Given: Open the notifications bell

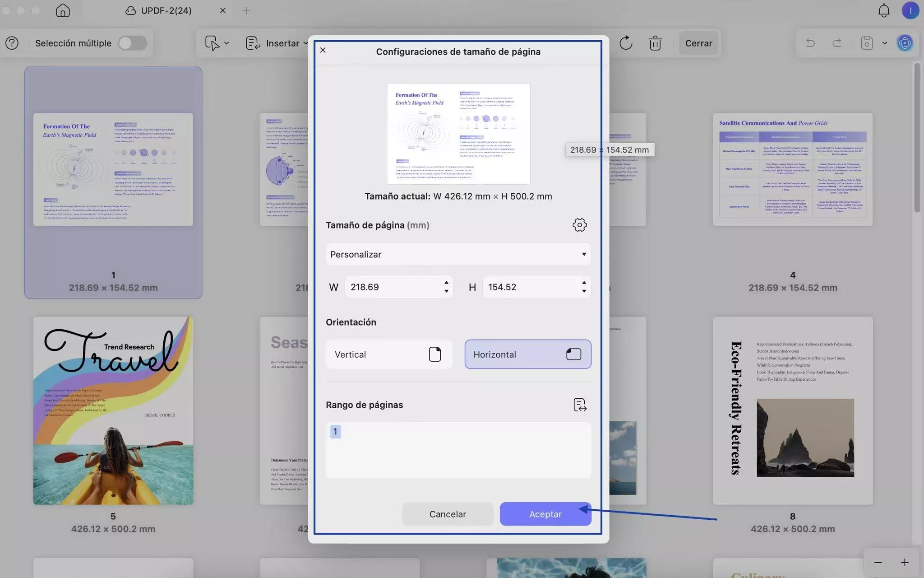Looking at the screenshot, I should click(x=883, y=10).
